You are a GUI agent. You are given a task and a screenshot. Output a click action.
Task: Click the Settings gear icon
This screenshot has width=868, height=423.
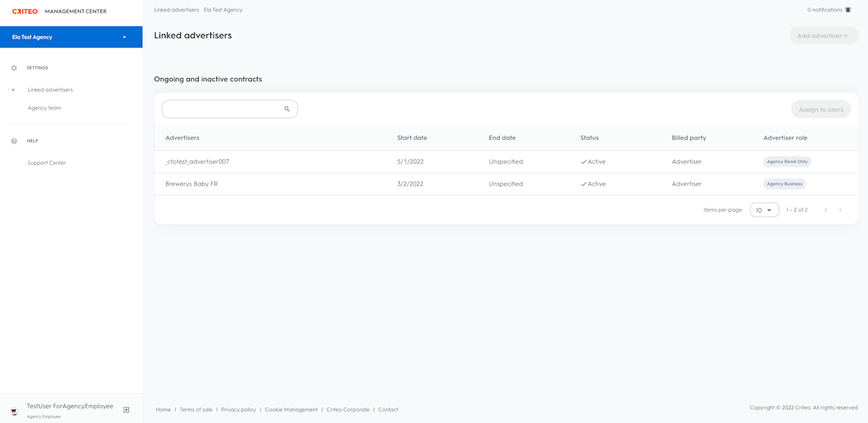coord(14,68)
